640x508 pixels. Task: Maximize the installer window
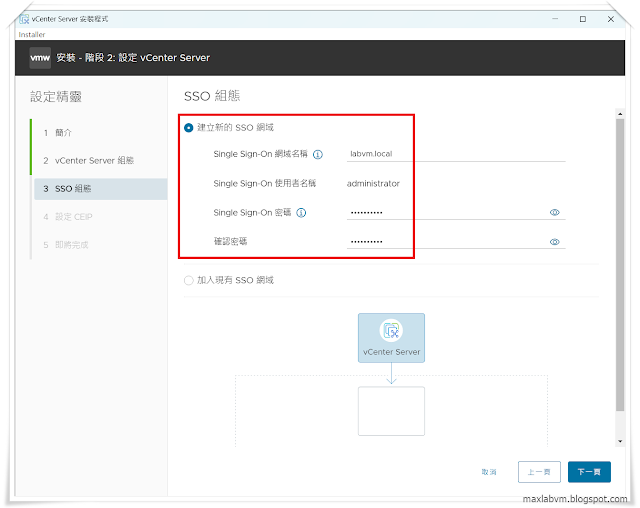583,19
